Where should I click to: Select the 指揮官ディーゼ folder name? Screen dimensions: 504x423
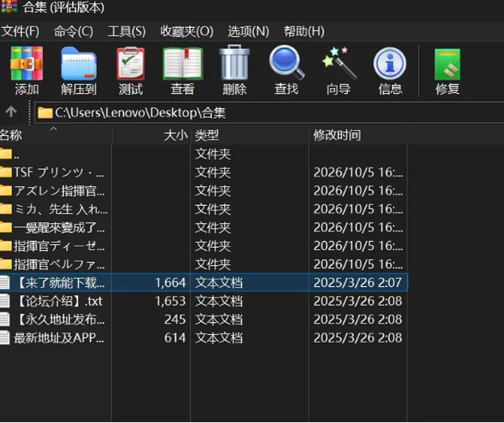coord(59,246)
